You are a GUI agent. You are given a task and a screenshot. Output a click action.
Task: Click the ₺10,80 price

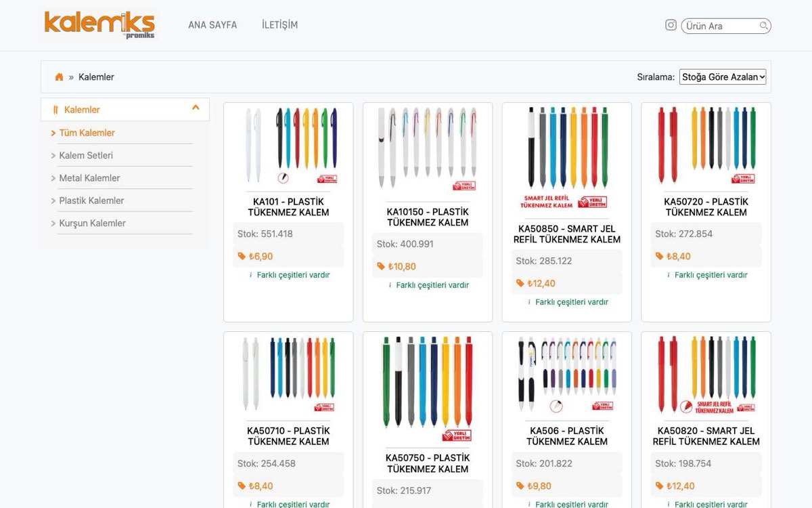click(402, 267)
